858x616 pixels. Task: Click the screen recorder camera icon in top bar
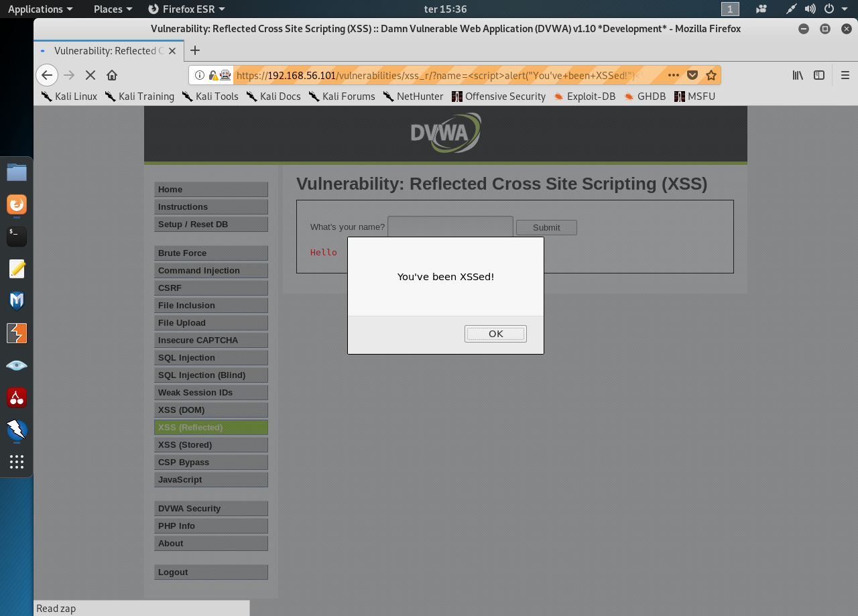tap(761, 9)
